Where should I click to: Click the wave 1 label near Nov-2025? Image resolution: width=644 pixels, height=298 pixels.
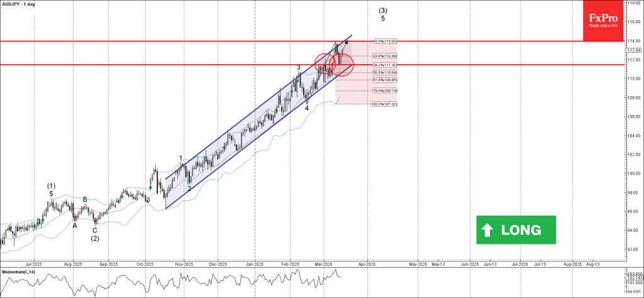tap(180, 158)
